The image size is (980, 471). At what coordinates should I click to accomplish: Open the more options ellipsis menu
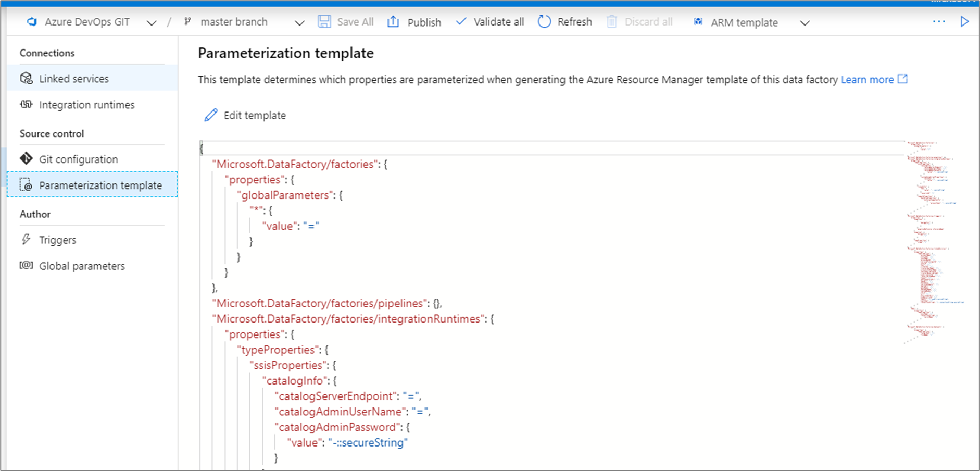(x=939, y=21)
